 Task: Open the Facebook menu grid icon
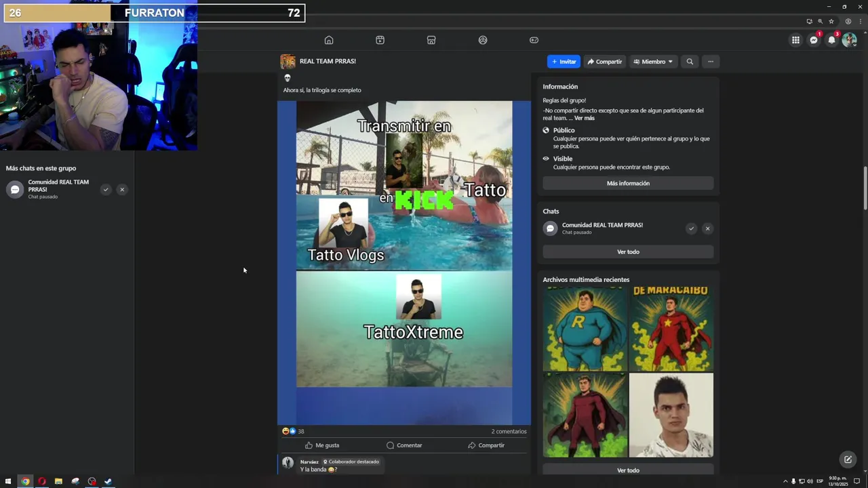coord(795,40)
